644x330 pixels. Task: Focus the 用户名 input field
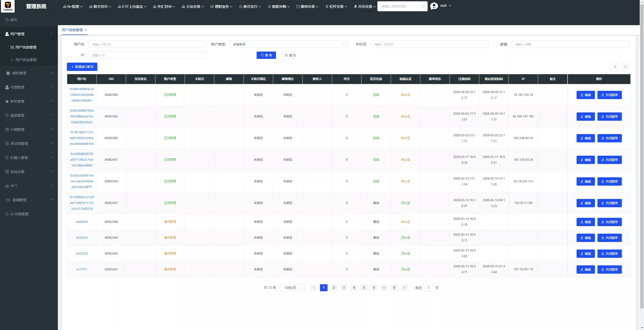[x=147, y=44]
